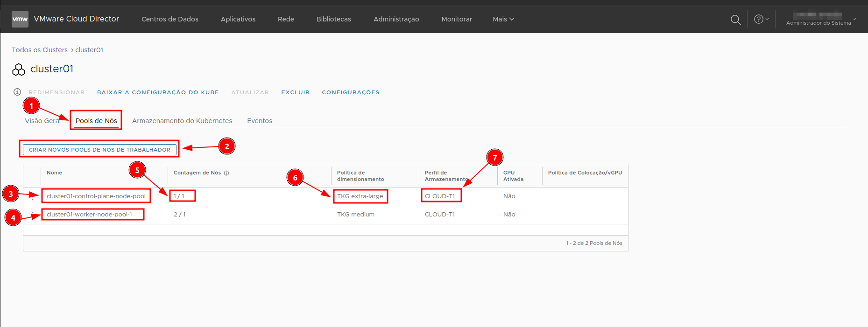
Task: Open the Monitorar menu
Action: click(457, 19)
